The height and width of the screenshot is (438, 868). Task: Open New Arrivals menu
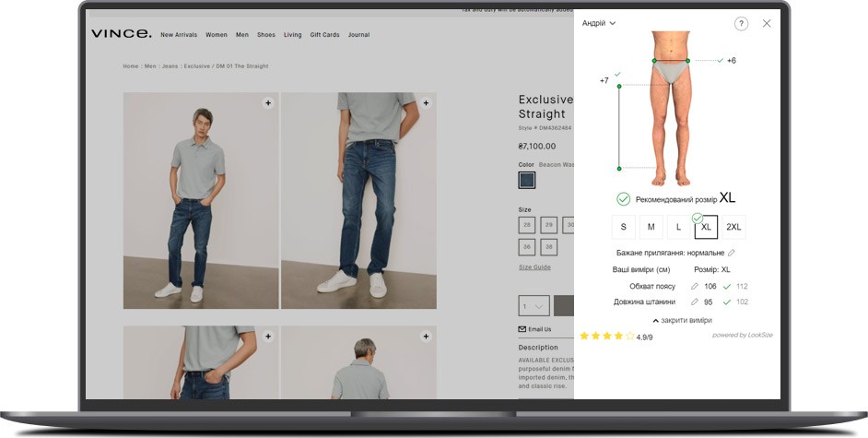coord(179,35)
